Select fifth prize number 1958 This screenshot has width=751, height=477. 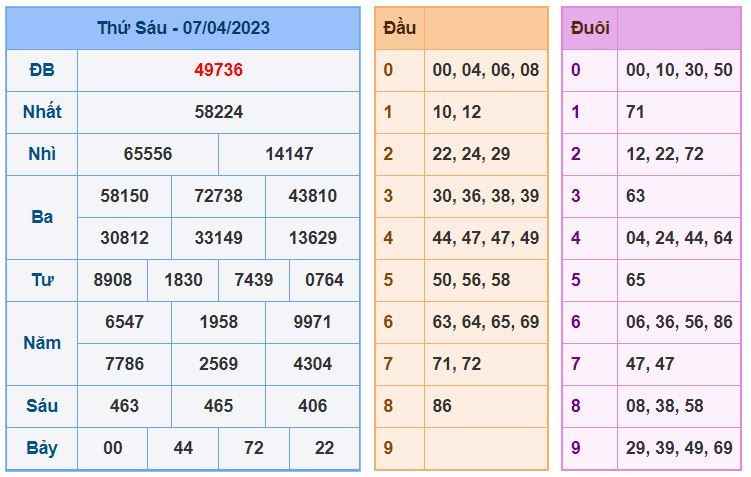(218, 322)
